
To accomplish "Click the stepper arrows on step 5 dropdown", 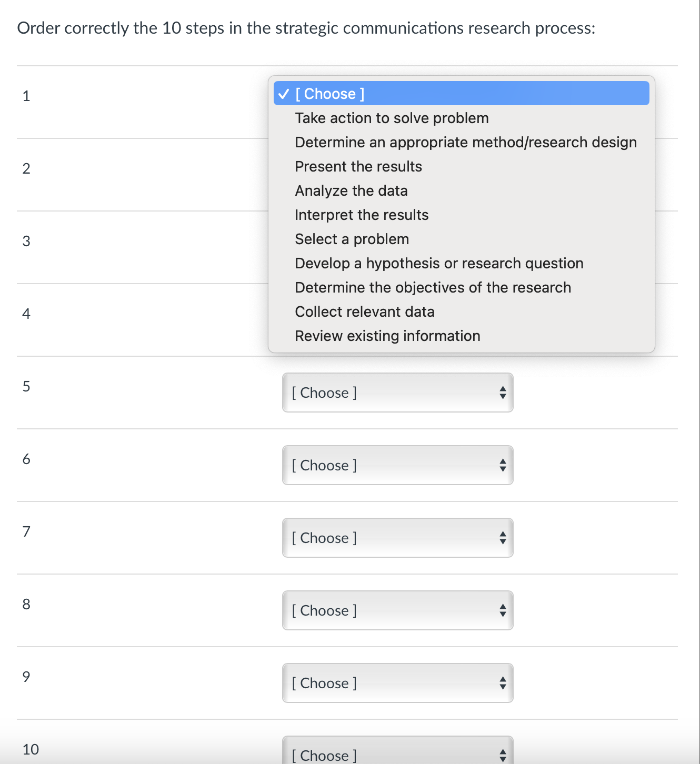I will [503, 393].
